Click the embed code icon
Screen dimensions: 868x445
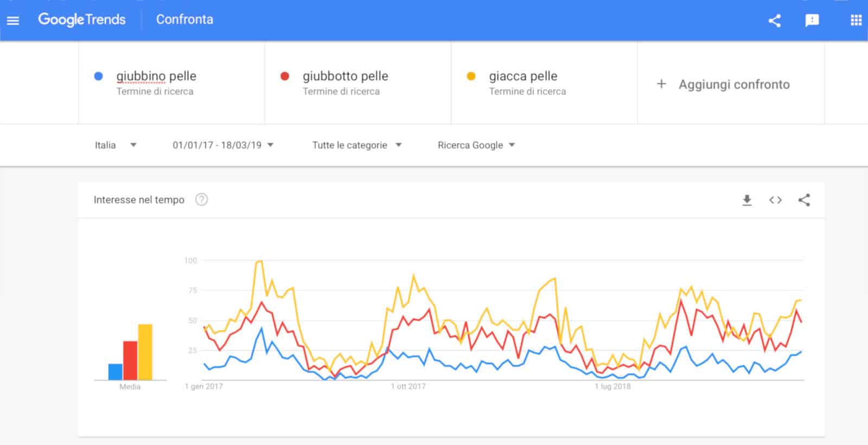pos(775,200)
